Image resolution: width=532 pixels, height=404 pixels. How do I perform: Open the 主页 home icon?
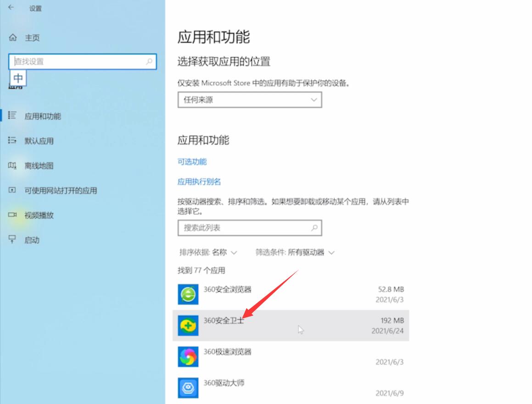[x=13, y=38]
